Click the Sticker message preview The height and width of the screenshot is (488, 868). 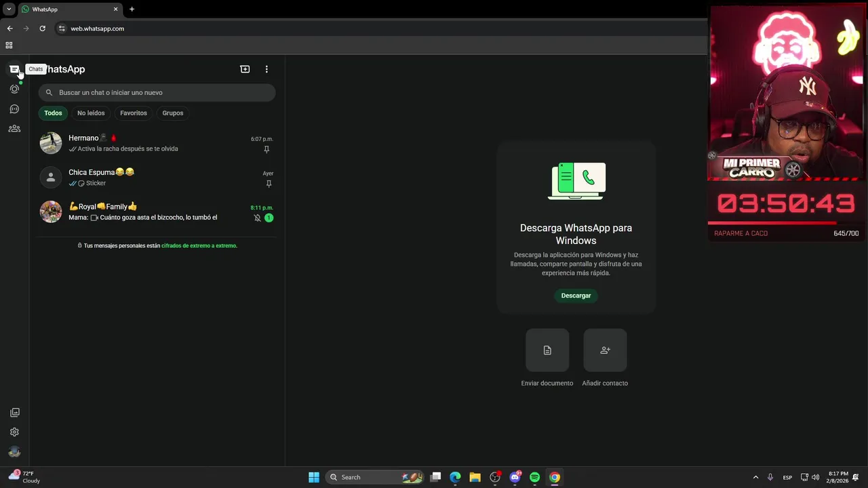pyautogui.click(x=96, y=184)
